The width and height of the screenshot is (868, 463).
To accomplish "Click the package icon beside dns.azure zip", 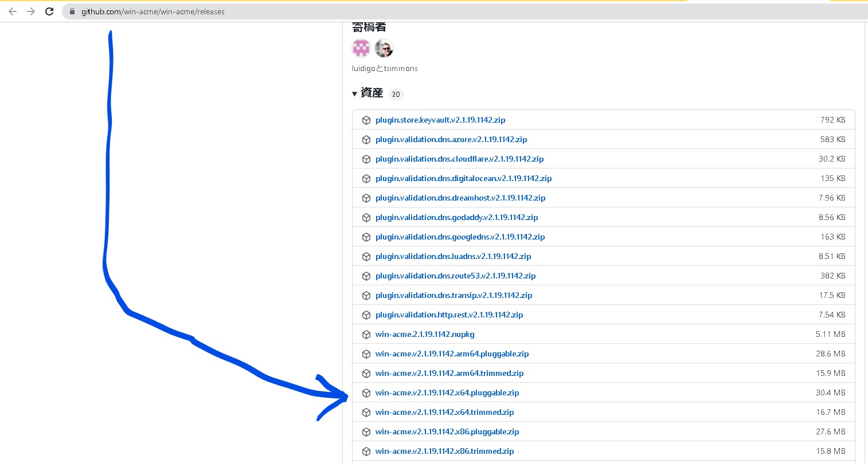I will pyautogui.click(x=366, y=140).
